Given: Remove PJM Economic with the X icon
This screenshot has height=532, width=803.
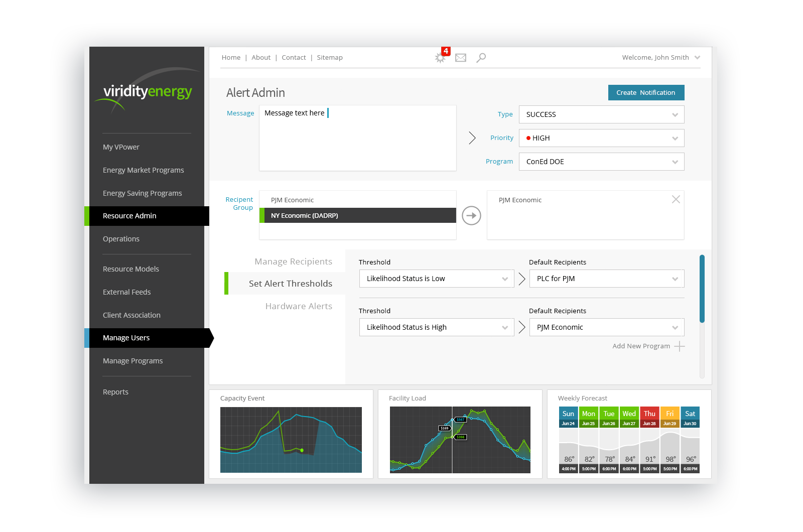Looking at the screenshot, I should [676, 199].
